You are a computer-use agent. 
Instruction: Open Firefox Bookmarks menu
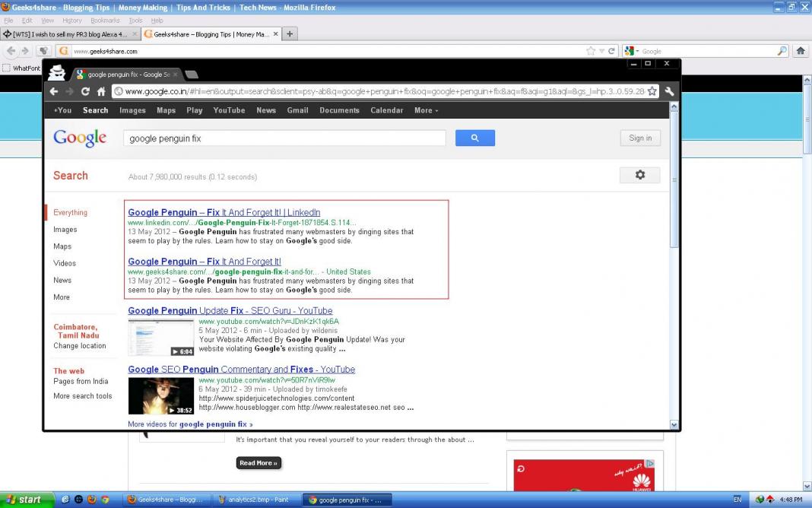point(105,21)
